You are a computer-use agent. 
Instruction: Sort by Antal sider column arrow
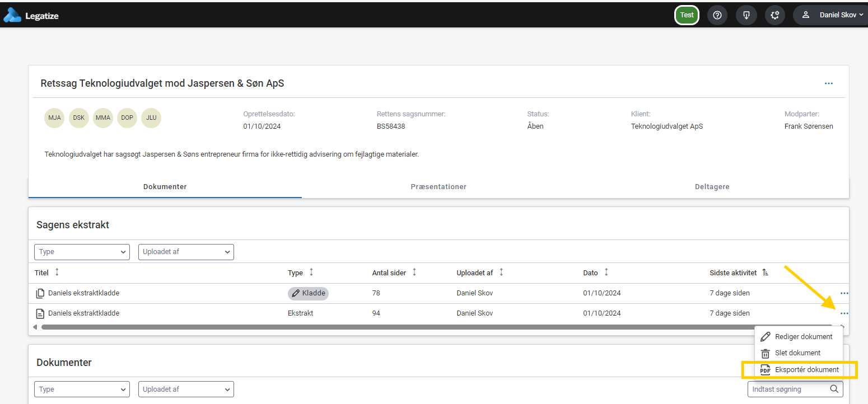414,273
